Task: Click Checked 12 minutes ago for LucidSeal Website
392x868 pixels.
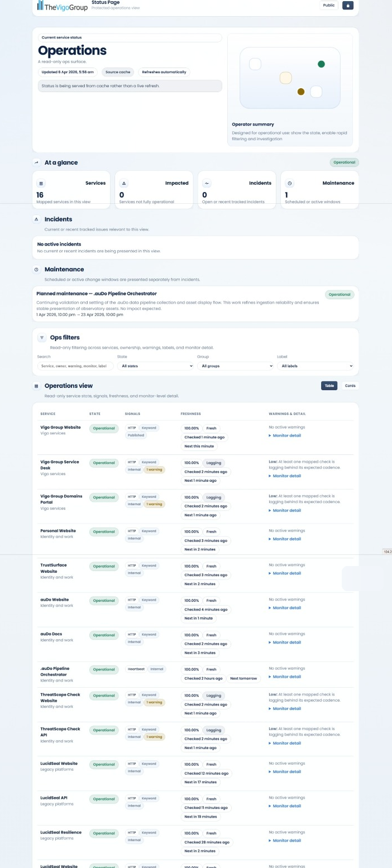Action: (x=207, y=774)
